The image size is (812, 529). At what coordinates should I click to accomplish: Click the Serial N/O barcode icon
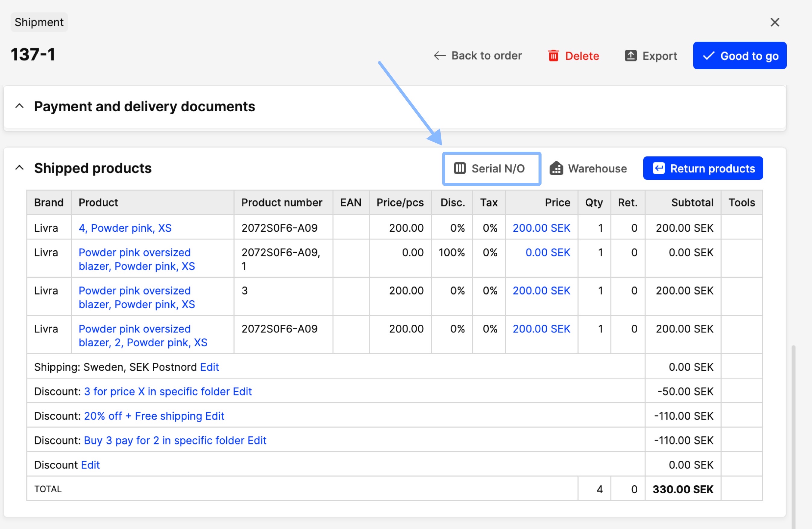click(x=460, y=168)
